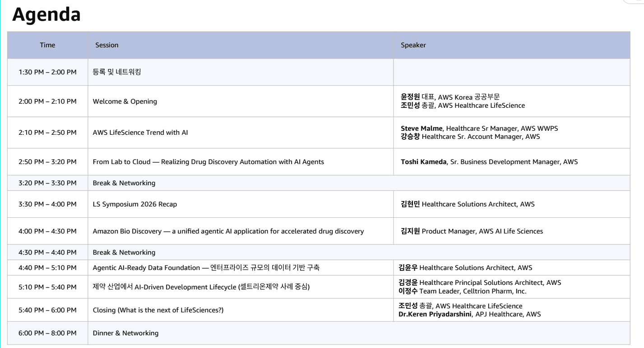Click the Agenda heading
Image resolution: width=644 pixels, height=348 pixels.
[46, 15]
